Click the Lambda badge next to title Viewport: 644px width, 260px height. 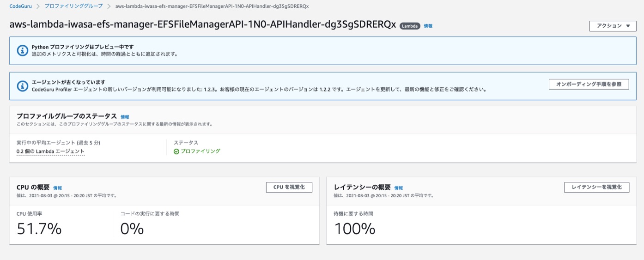(410, 26)
